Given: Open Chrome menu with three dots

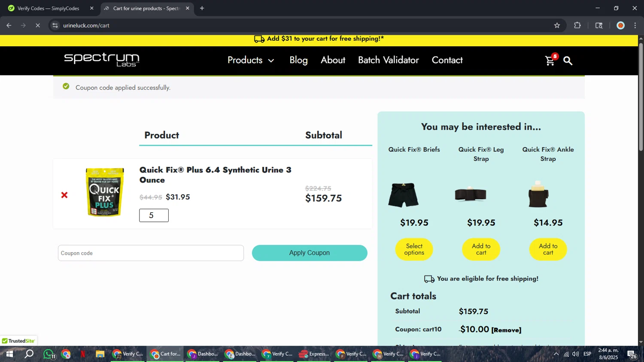Looking at the screenshot, I should [635, 25].
